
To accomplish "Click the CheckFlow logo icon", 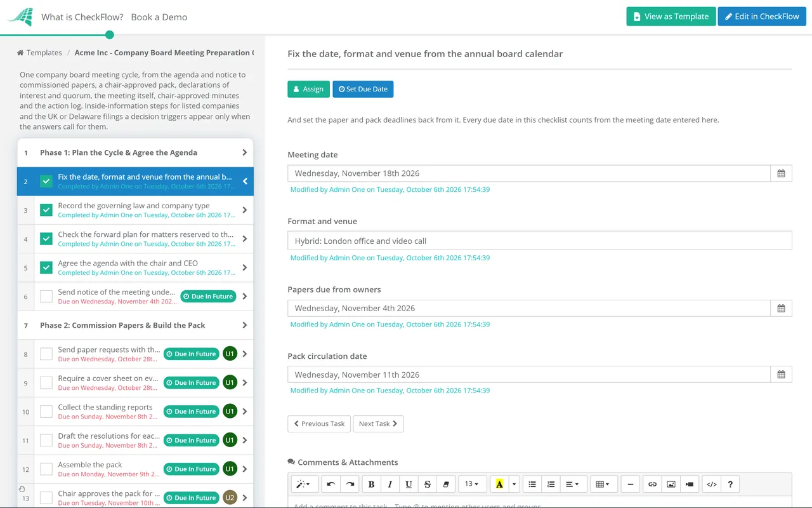I will [20, 17].
